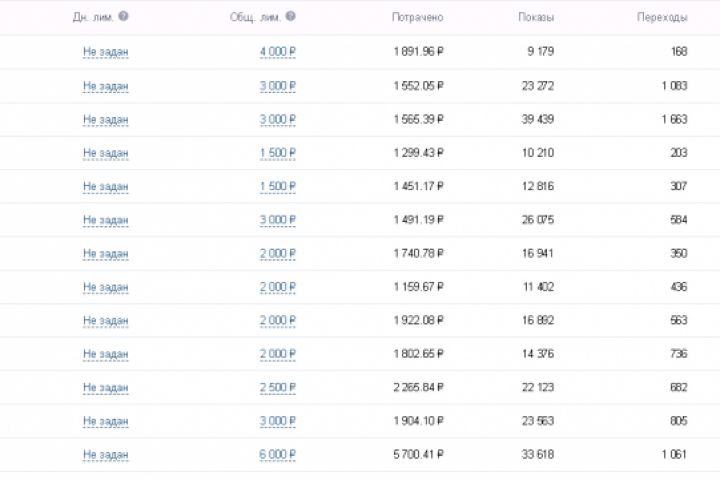Image resolution: width=720 pixels, height=480 pixels.
Task: Set daily limit in the 1 565.39 ₽ row
Action: pos(105,119)
